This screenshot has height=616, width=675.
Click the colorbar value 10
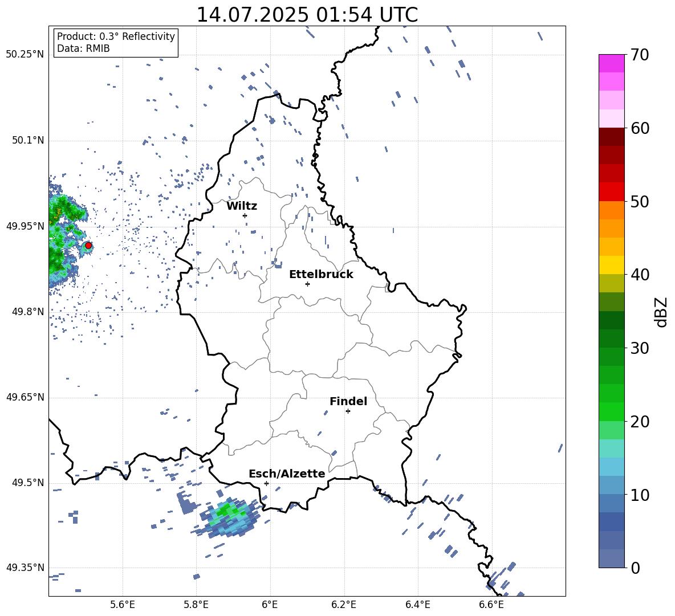pos(640,495)
